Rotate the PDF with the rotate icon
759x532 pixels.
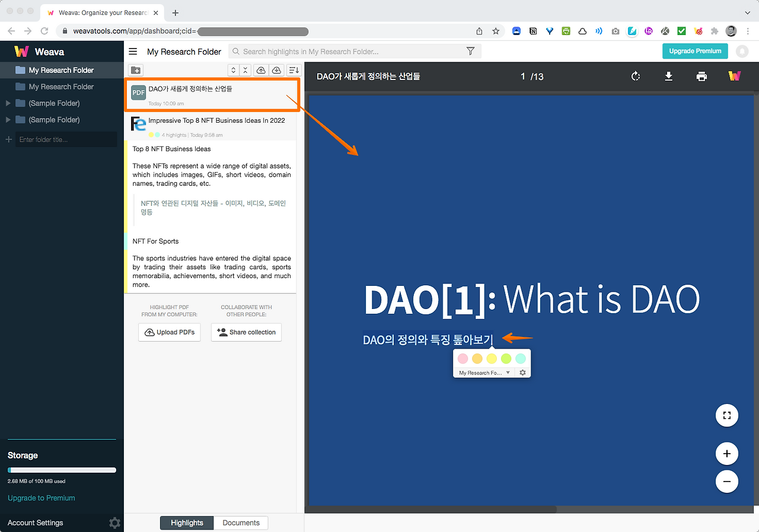636,76
